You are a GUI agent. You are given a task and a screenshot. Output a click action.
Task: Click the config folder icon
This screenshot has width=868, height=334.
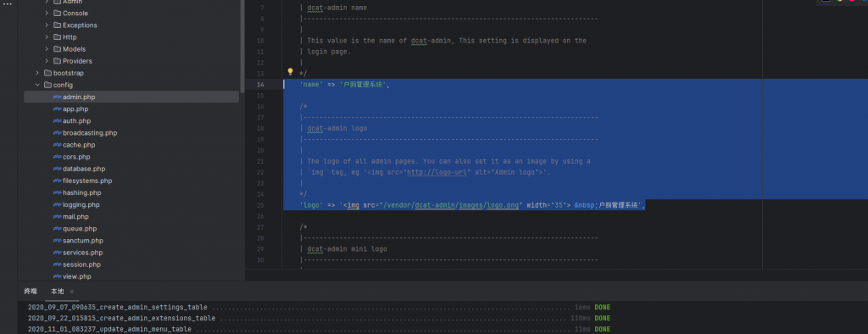[47, 85]
